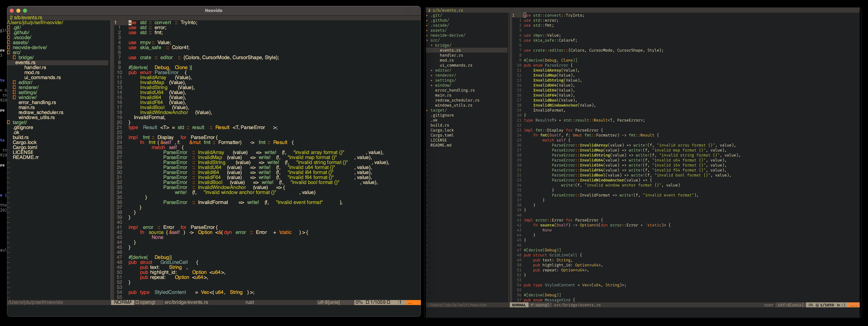This screenshot has height=326, width=868.
Task: Open handler.rs in Neovide file tree
Action: (35, 68)
